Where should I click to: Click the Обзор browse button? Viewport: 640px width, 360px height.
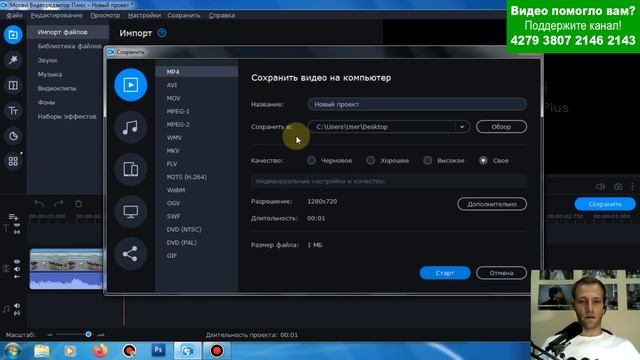(x=501, y=127)
